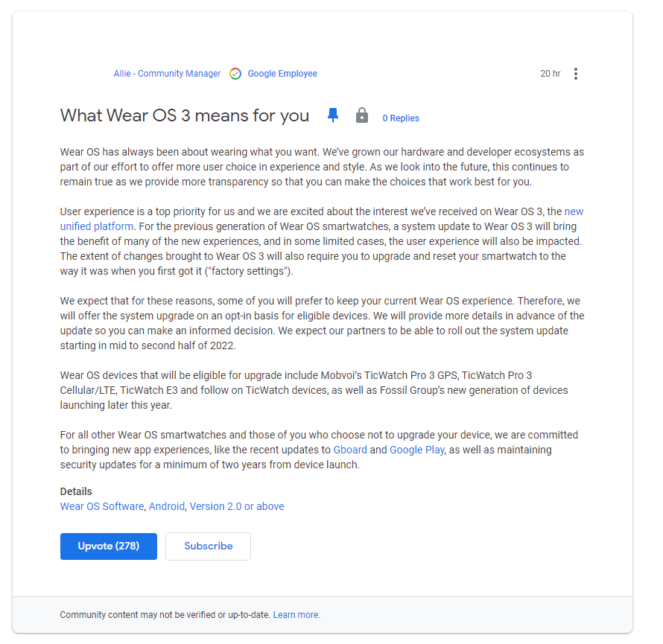Viewport: 663px width, 644px height.
Task: Upvote the post with Upvote (278)
Action: pyautogui.click(x=109, y=546)
